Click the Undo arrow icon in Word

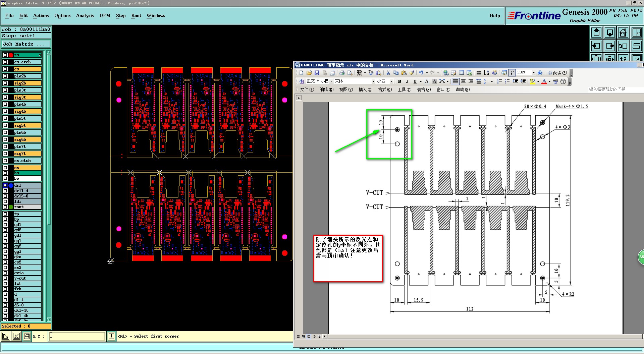(x=421, y=73)
